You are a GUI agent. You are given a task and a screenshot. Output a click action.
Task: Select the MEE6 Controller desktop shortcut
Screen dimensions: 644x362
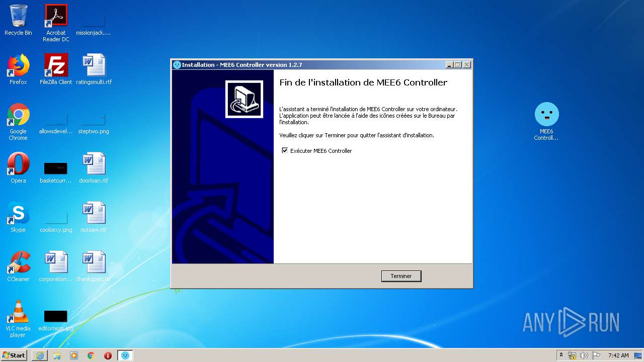coord(546,121)
